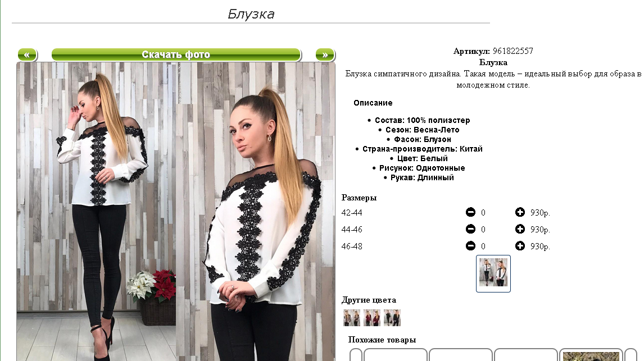Decrease quantity for size 42-44
Screen dimensions: 644x361
click(x=470, y=212)
